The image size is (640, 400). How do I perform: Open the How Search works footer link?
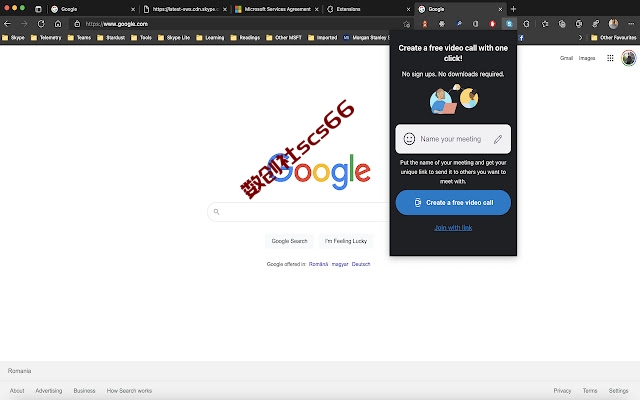129,391
